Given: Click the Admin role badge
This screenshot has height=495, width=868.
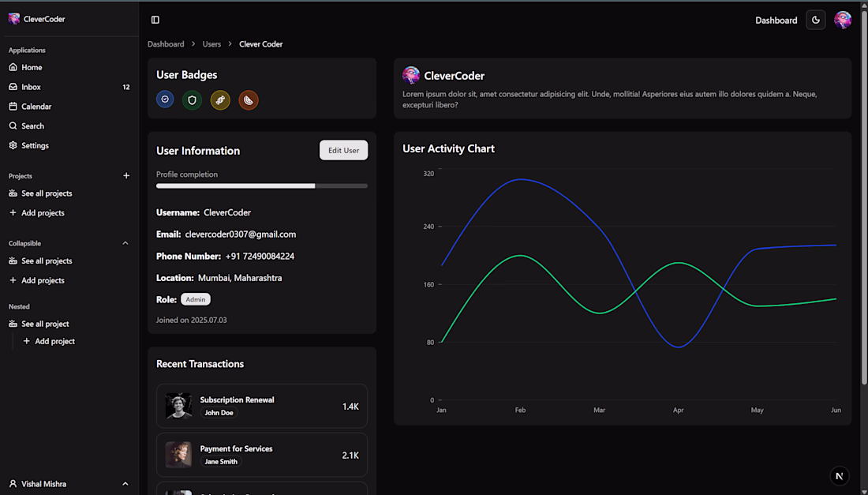Looking at the screenshot, I should click(x=196, y=299).
